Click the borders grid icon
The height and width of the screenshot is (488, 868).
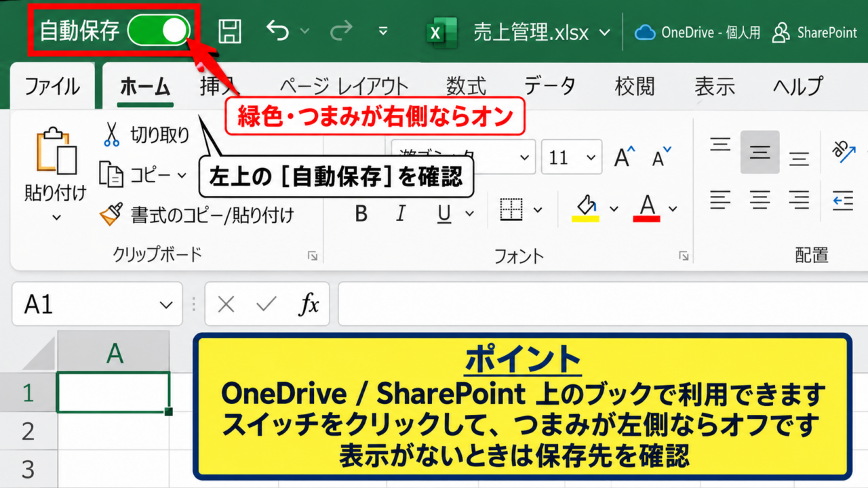click(x=512, y=209)
